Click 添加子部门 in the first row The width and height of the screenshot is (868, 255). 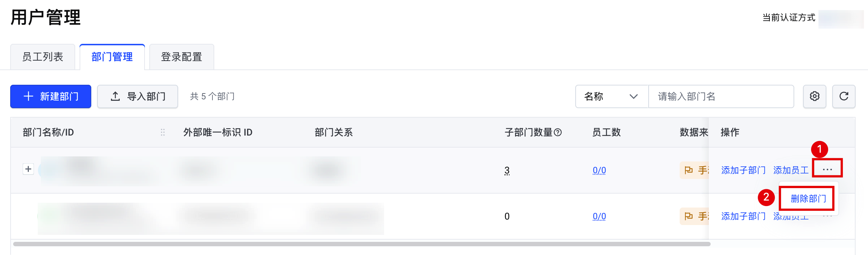coord(743,170)
